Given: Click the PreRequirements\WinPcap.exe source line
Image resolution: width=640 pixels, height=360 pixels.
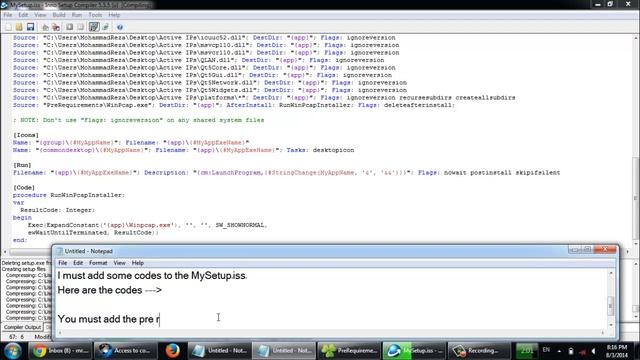Looking at the screenshot, I should tap(234, 105).
